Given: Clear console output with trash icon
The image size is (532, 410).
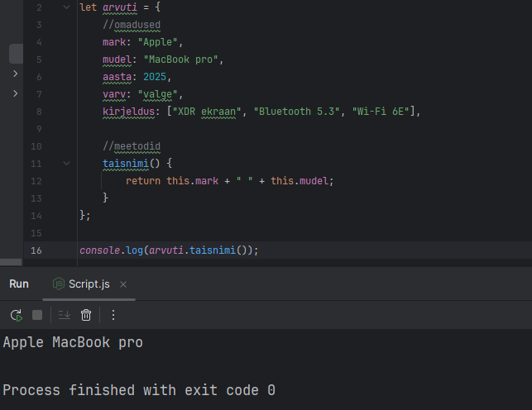Looking at the screenshot, I should (x=86, y=315).
